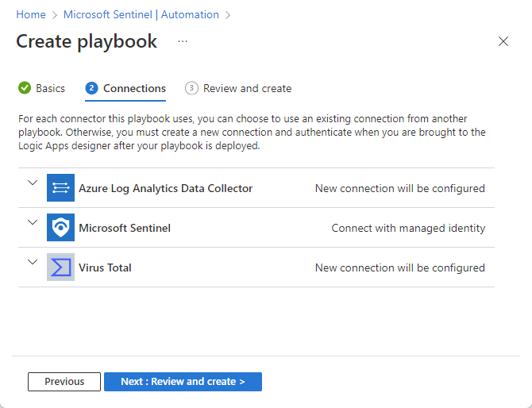Viewport: 532px width, 408px height.
Task: Click the Previous button
Action: [64, 382]
